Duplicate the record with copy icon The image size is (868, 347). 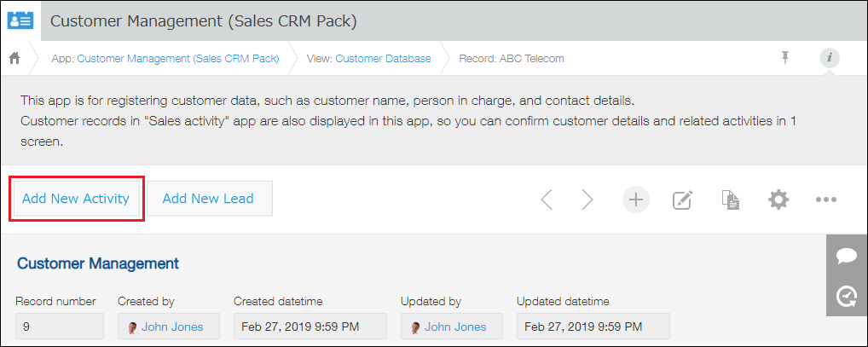coord(731,200)
